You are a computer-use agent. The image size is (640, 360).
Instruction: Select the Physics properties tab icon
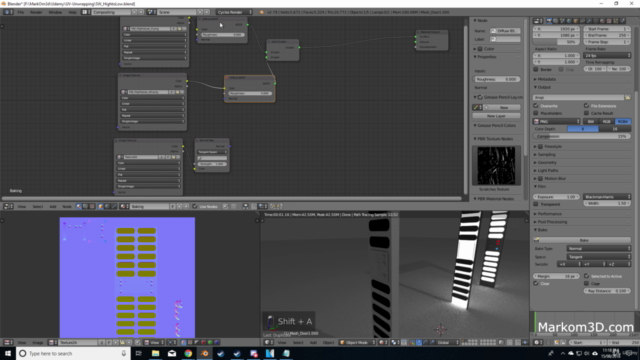pyautogui.click(x=623, y=21)
